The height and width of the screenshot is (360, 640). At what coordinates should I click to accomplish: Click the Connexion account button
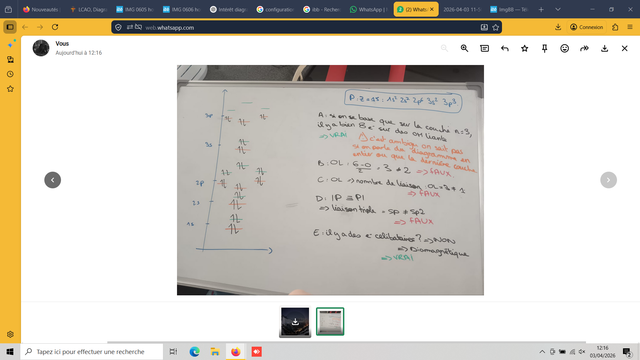coord(587,27)
